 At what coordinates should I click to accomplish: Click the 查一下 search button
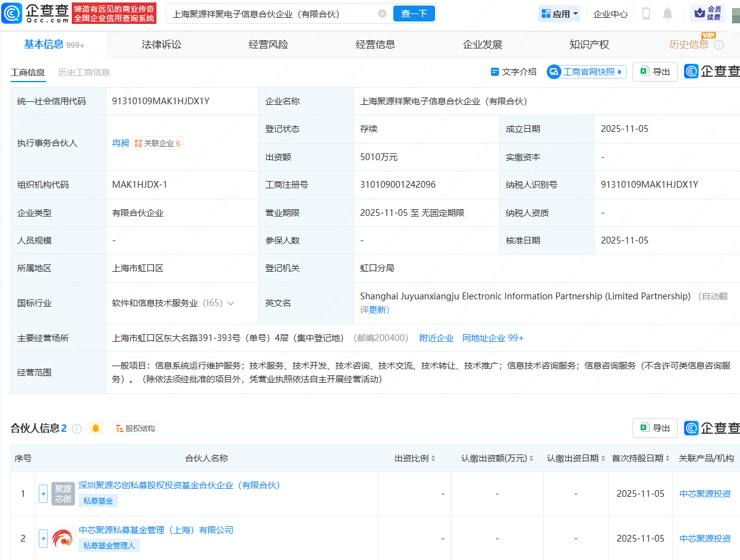point(414,13)
